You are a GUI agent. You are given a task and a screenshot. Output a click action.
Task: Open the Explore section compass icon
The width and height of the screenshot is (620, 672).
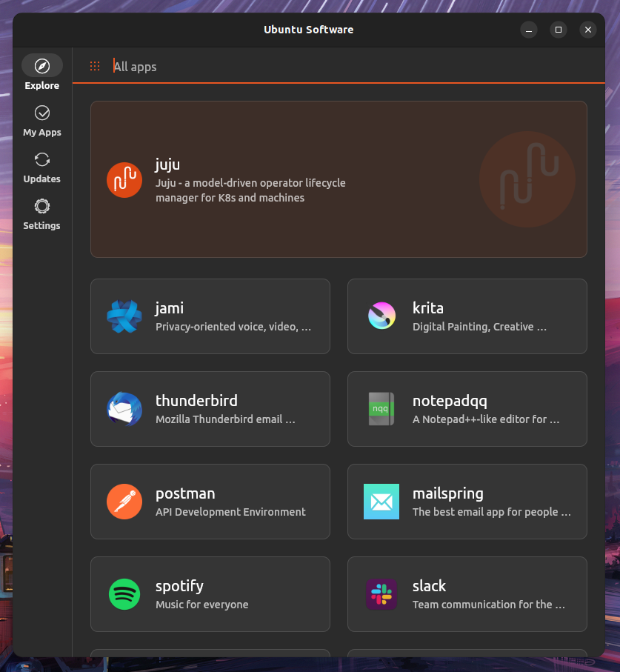[x=42, y=66]
